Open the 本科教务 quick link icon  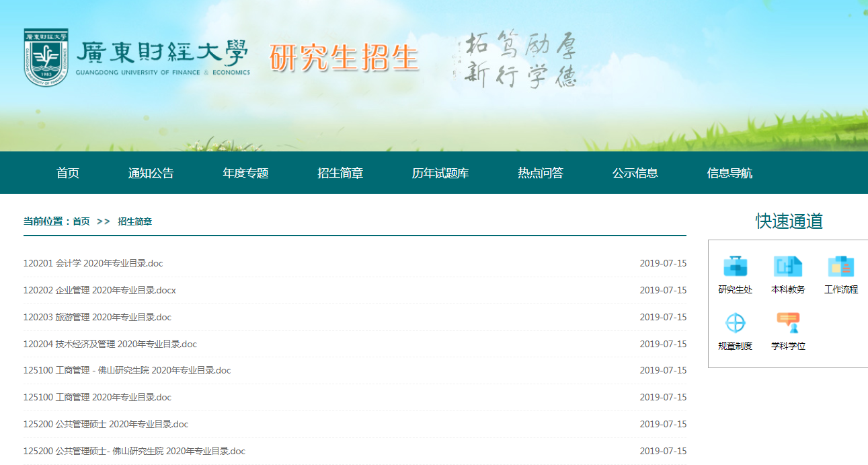point(787,267)
